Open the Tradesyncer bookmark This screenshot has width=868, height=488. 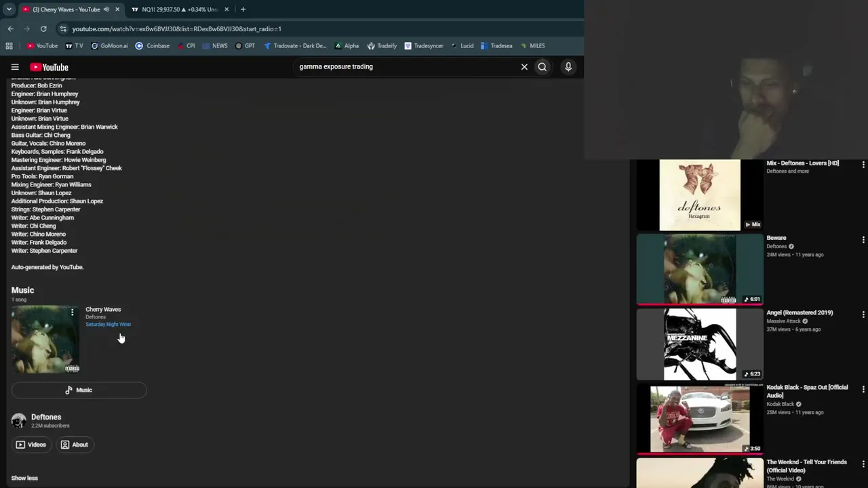[424, 46]
